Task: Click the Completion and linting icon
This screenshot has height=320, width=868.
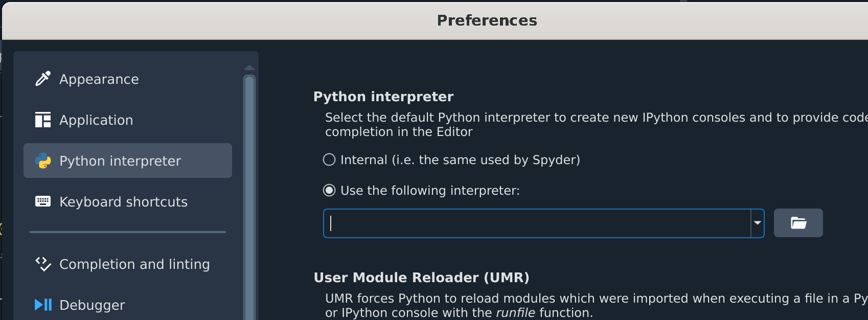Action: coord(43,264)
